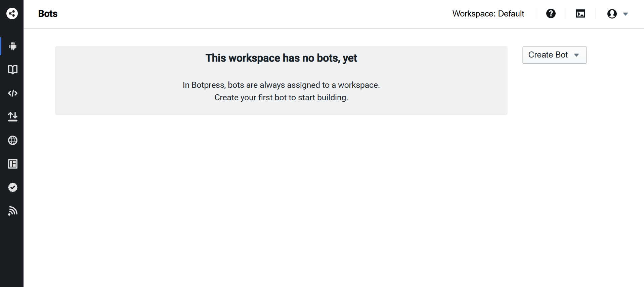
Task: Open the help question mark icon
Action: (551, 13)
